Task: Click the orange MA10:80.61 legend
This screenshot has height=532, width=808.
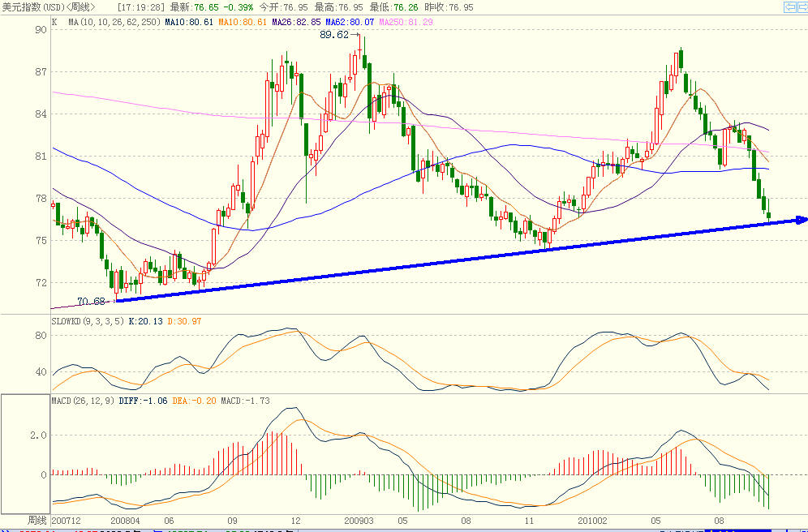Action: (x=243, y=22)
